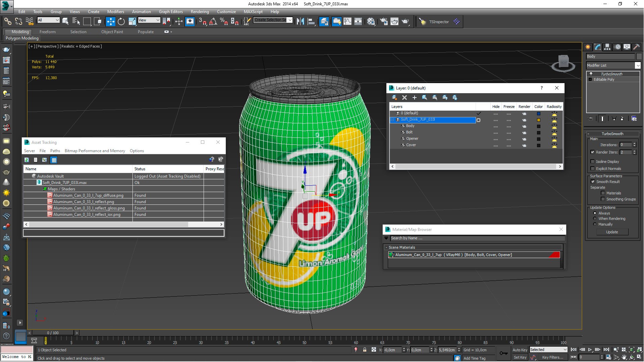Image resolution: width=644 pixels, height=362 pixels.
Task: Collapse the TurboSmooth rollout
Action: pos(588,134)
